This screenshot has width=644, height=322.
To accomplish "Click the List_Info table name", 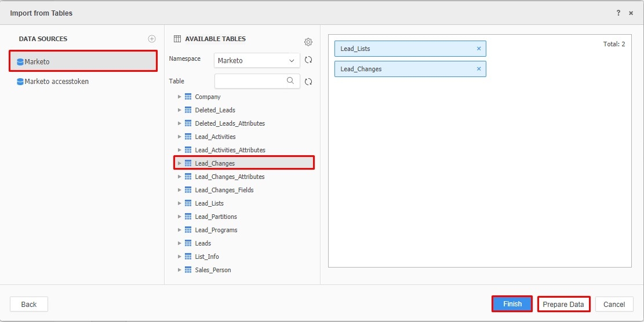I will [x=207, y=257].
